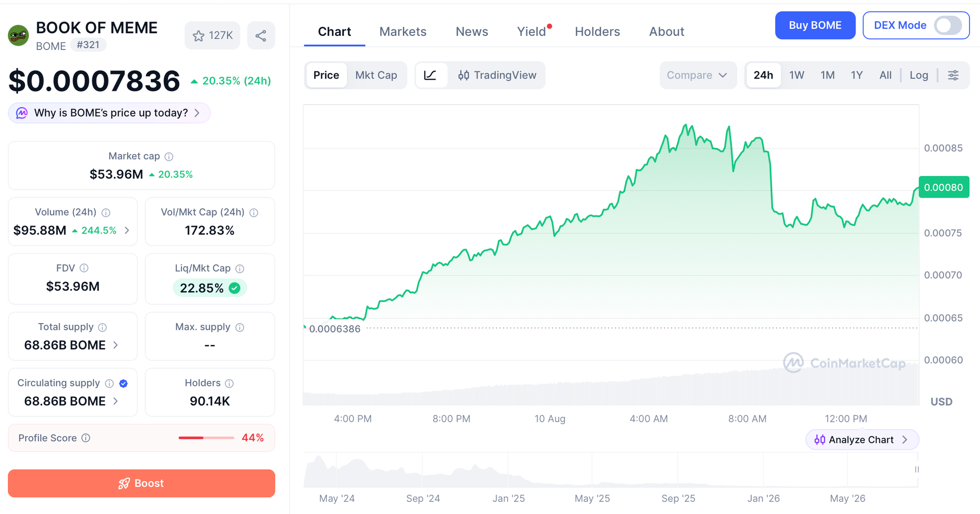Open the Compare dropdown
This screenshot has height=514, width=980.
coord(697,75)
